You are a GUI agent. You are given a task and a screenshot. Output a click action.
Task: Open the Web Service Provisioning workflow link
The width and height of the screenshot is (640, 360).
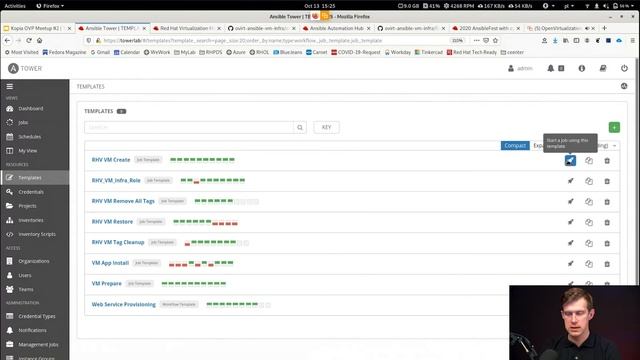tap(124, 304)
